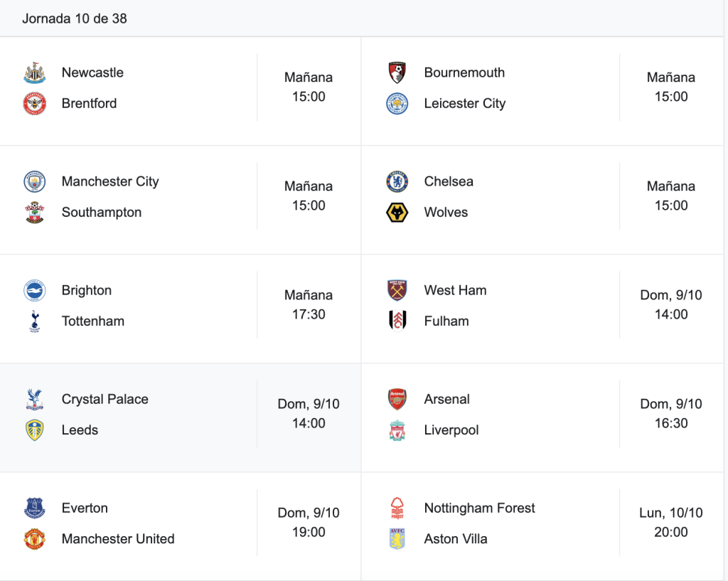Click Bournemouth match time Mañana 15:00
This screenshot has height=581, width=728.
(x=671, y=87)
